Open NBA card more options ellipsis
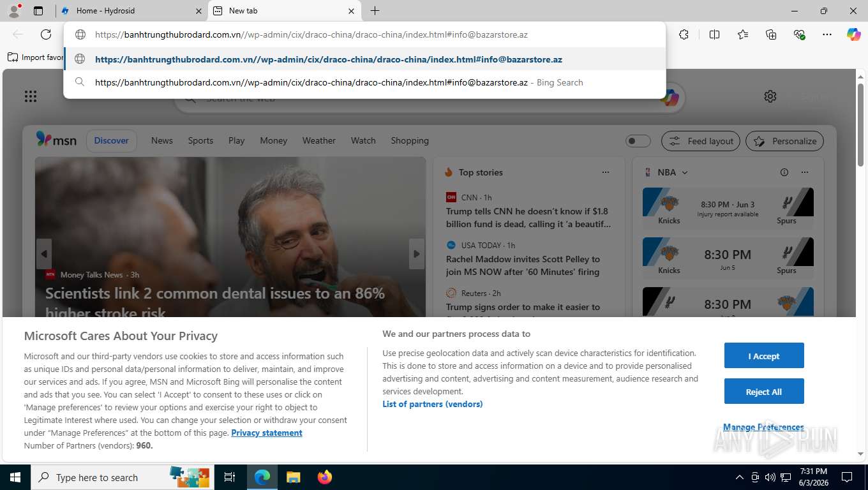 coord(805,172)
